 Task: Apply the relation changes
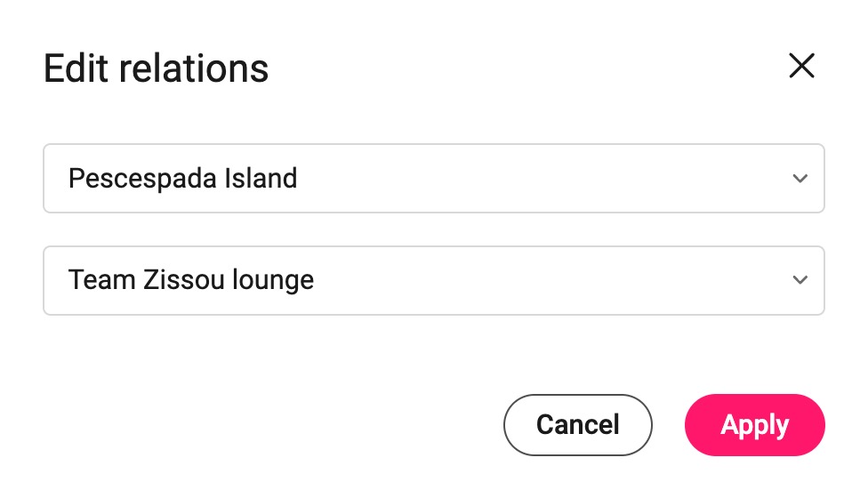coord(754,425)
